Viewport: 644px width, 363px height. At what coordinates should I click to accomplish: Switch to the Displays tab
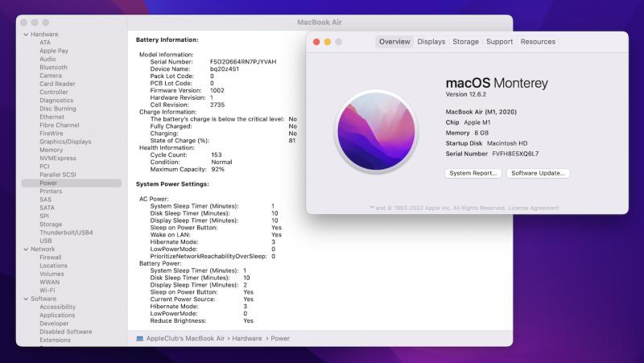pyautogui.click(x=431, y=42)
